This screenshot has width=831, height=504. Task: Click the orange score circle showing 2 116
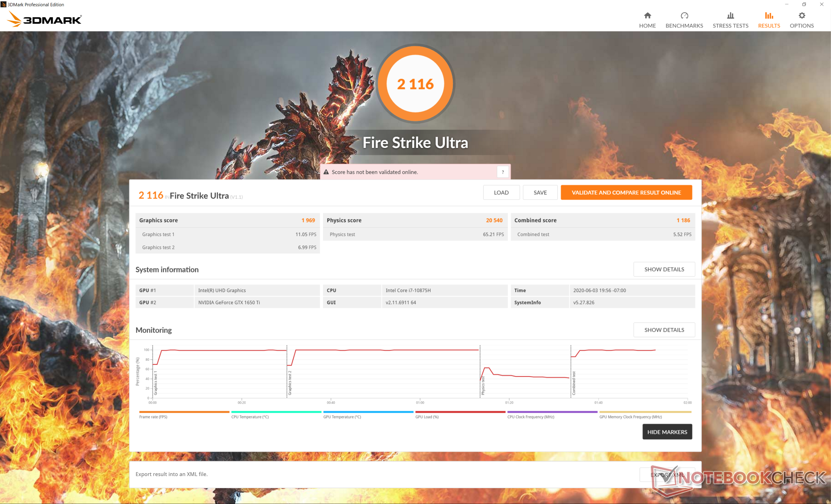pos(415,84)
